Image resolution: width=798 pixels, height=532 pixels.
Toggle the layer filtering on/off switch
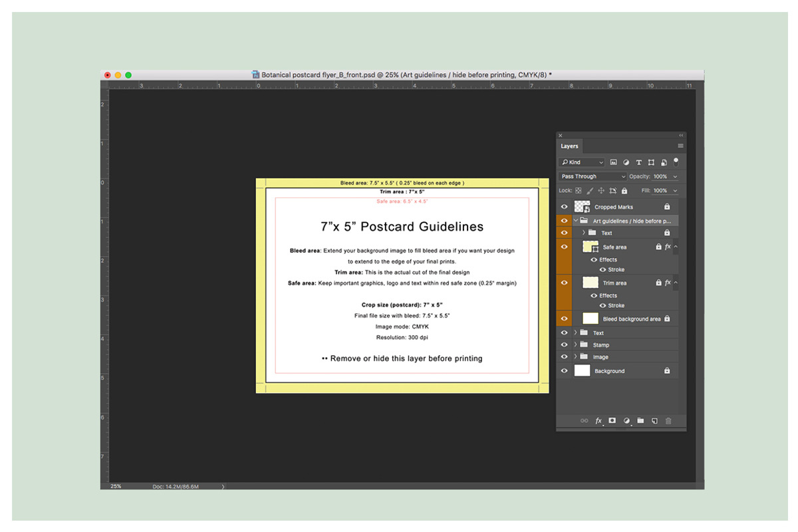tap(676, 161)
